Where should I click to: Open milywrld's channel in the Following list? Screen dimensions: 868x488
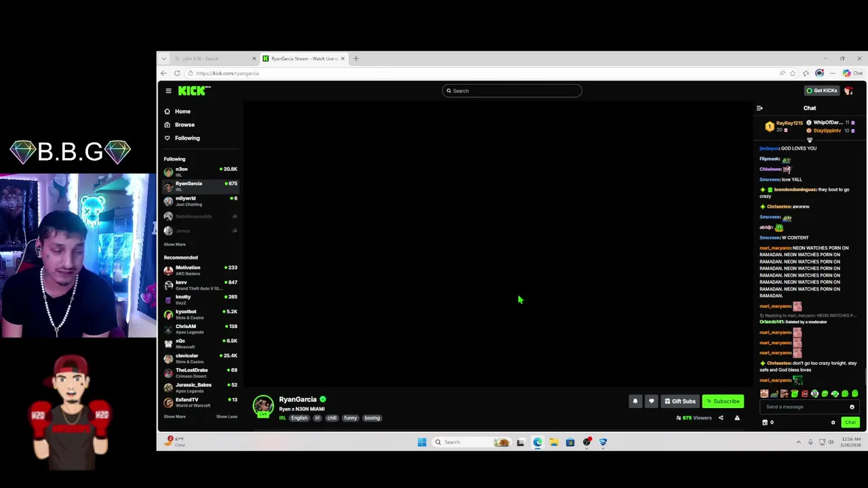click(x=201, y=201)
